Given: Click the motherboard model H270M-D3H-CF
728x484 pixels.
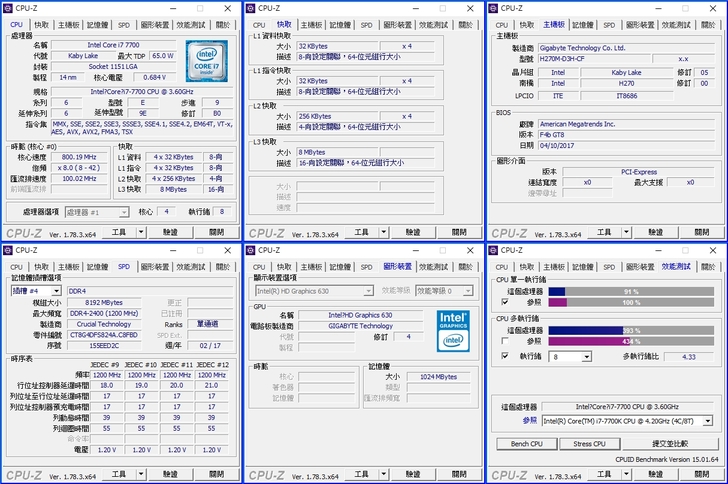Looking at the screenshot, I should [594, 59].
